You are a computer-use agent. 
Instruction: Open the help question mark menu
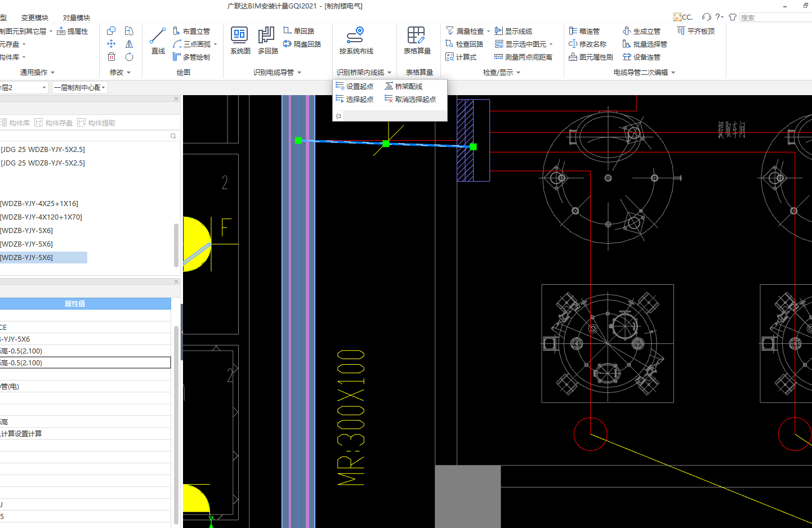(x=719, y=17)
